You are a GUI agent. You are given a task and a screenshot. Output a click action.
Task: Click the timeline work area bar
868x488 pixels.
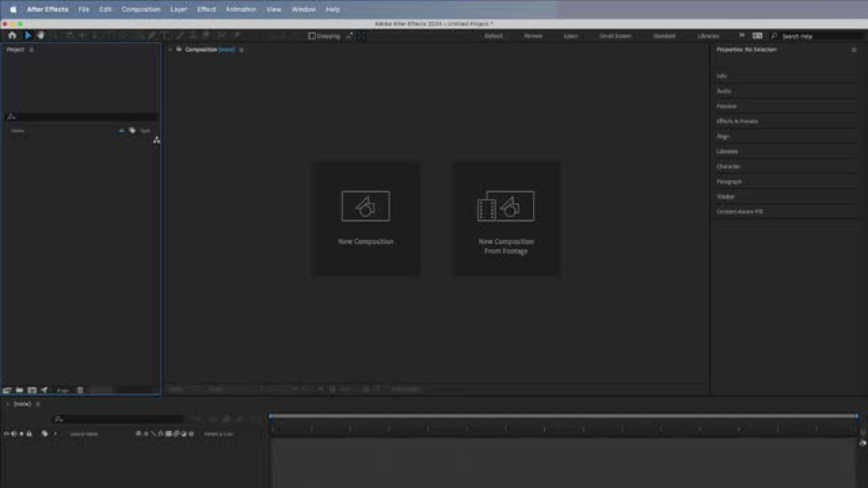pos(563,416)
